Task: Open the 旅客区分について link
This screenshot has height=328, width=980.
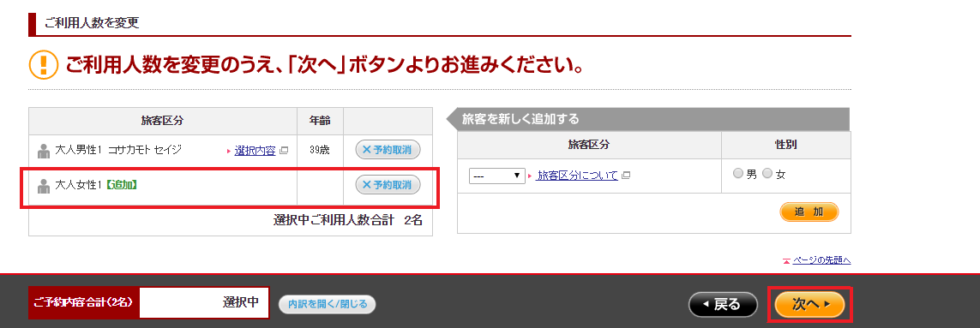Action: [x=577, y=176]
